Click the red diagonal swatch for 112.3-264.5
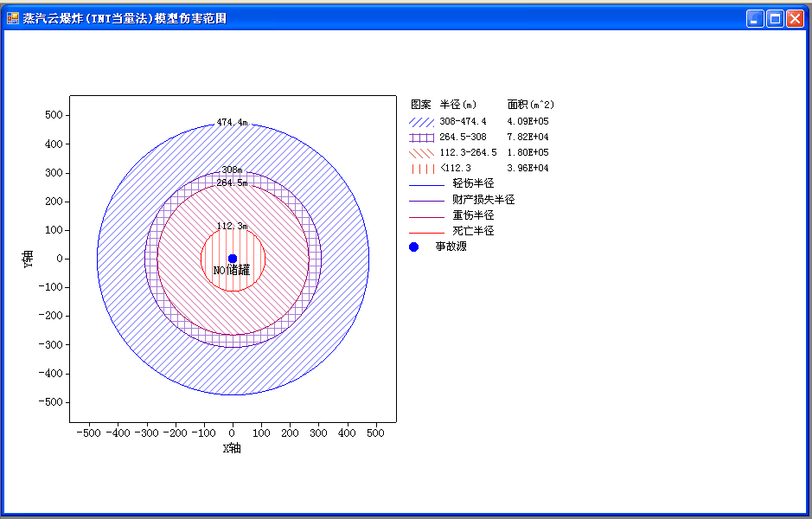The width and height of the screenshot is (812, 519). tap(421, 153)
